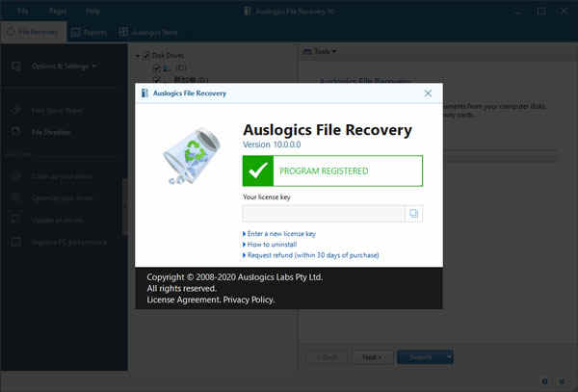Screen dimensions: 578x392
Task: Toggle the (D:) drive checkbox
Action: pos(157,80)
